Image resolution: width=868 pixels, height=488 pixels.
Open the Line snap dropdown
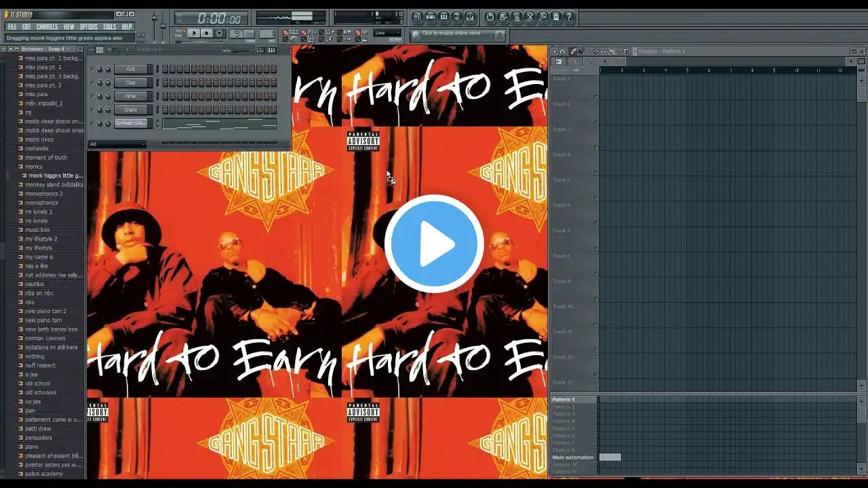tap(388, 33)
